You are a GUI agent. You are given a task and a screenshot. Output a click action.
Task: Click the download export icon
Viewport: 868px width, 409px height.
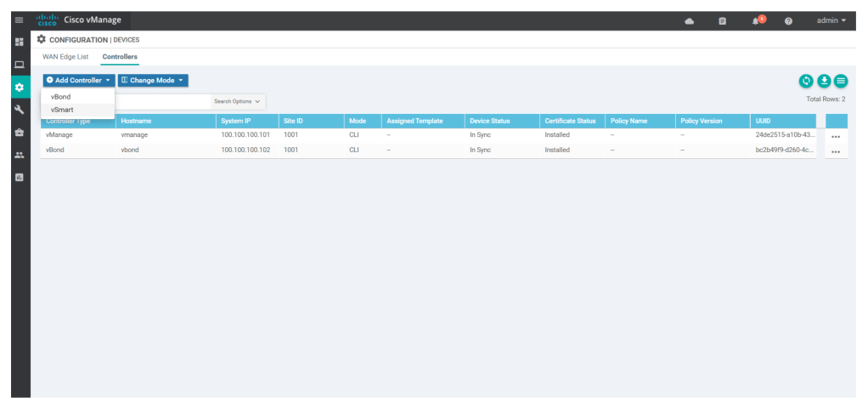pyautogui.click(x=823, y=81)
